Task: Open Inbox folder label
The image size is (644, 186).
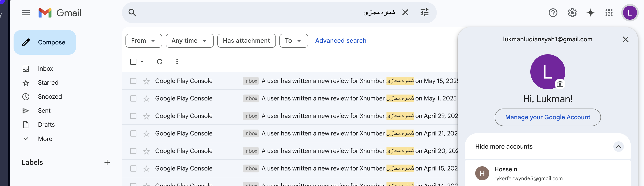Action: pyautogui.click(x=45, y=68)
